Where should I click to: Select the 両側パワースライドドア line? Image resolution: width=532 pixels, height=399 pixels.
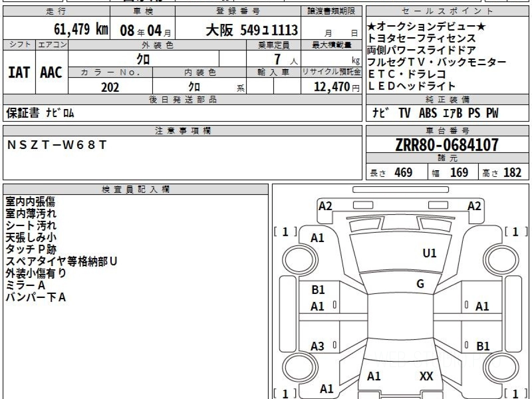422,51
